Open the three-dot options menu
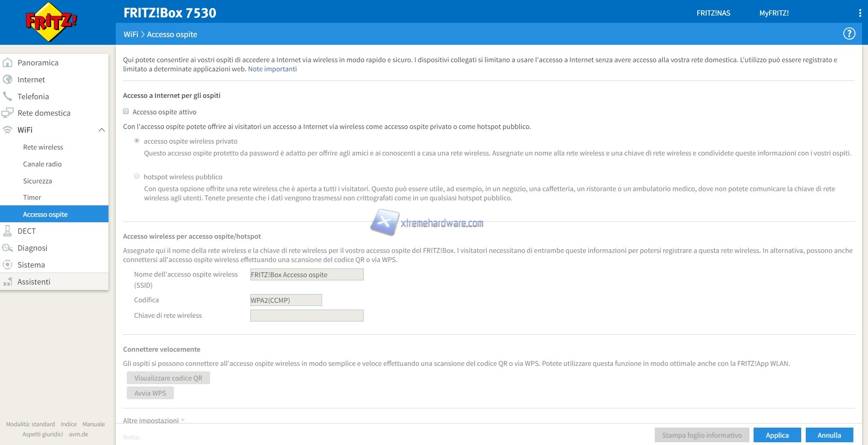Viewport: 868px width, 445px height. [860, 13]
